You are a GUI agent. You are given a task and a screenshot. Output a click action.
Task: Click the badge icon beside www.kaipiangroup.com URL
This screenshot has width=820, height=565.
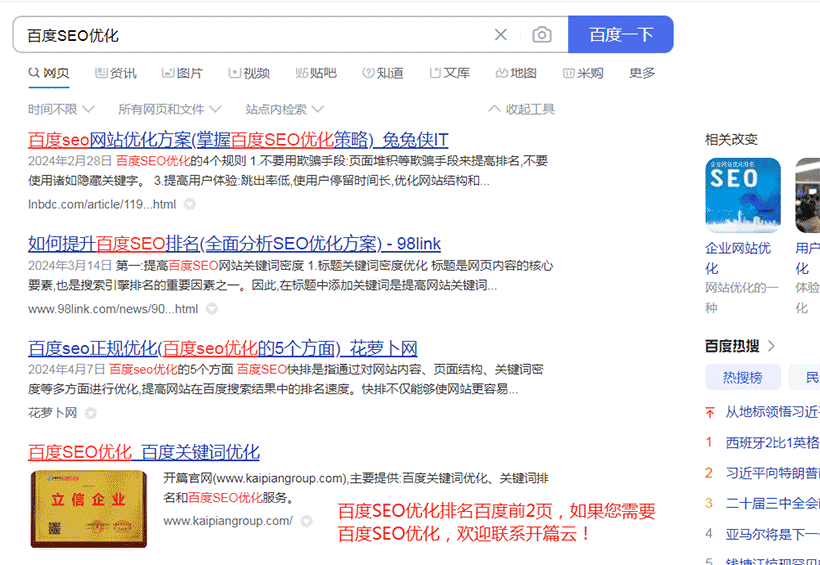307,521
